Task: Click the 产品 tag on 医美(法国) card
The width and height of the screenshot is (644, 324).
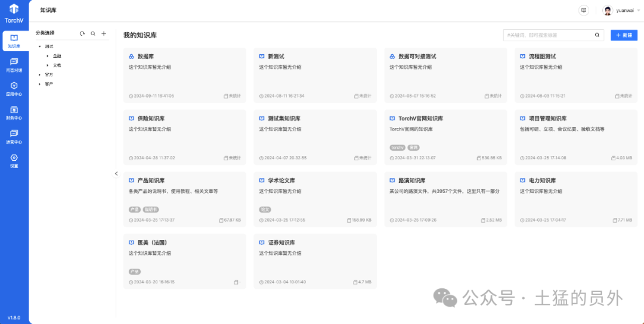Action: [x=135, y=272]
